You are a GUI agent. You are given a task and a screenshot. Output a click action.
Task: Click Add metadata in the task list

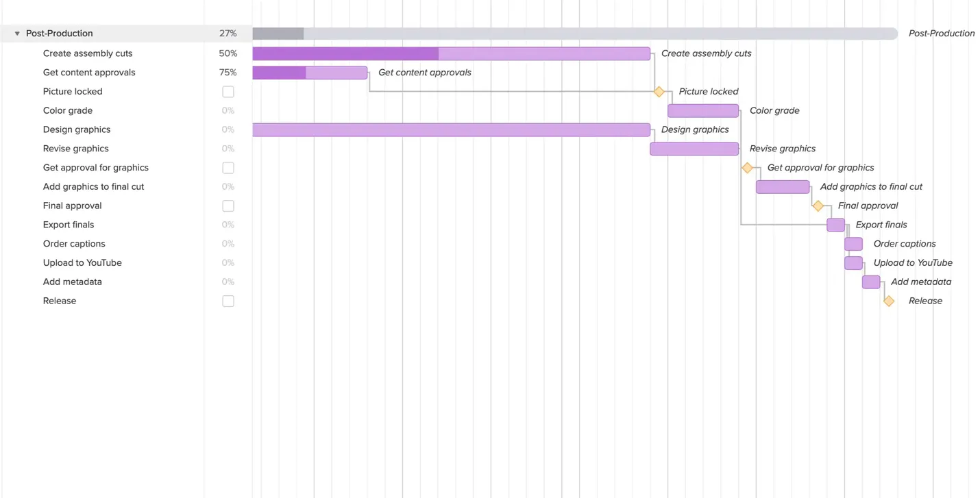[73, 282]
